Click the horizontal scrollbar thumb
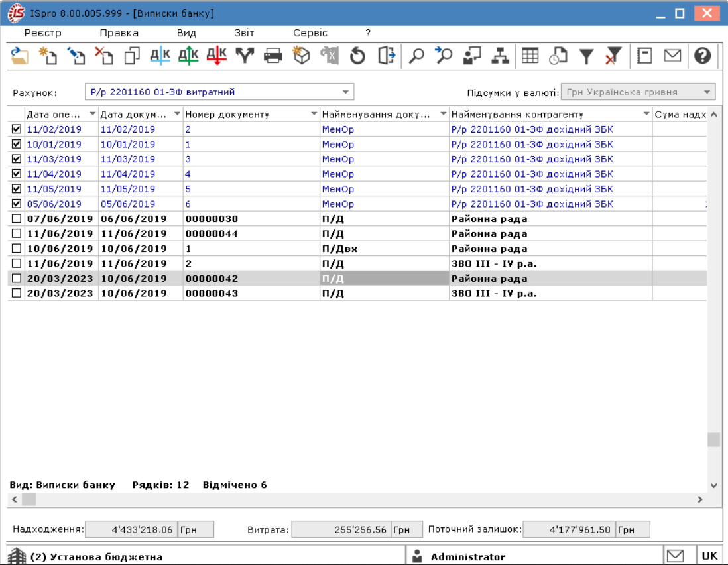Viewport: 728px width, 565px height. click(x=29, y=499)
